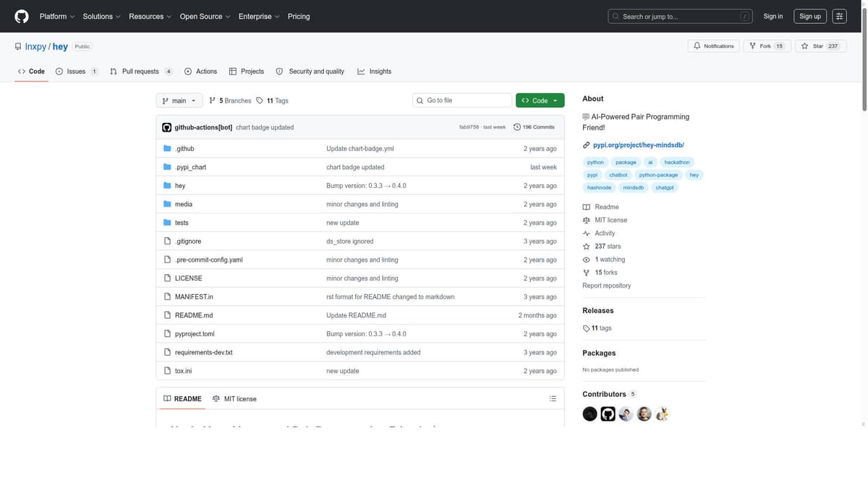Click the Fork repository icon

tap(753, 46)
